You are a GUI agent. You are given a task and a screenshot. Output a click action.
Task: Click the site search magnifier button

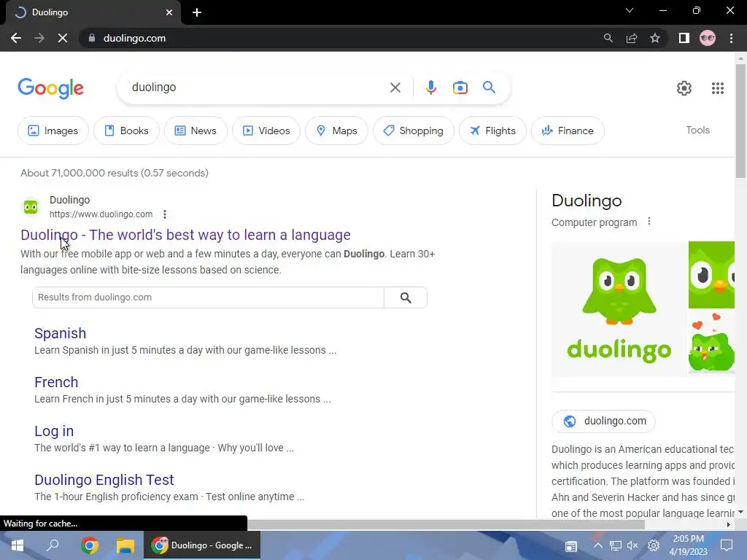click(x=406, y=297)
